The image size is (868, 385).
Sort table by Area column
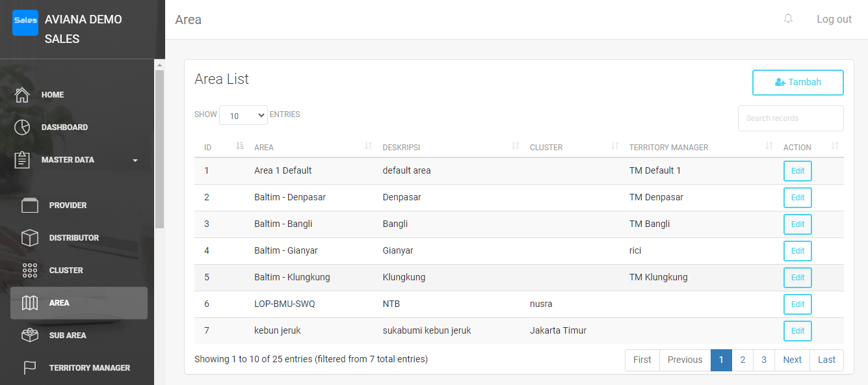pyautogui.click(x=368, y=147)
